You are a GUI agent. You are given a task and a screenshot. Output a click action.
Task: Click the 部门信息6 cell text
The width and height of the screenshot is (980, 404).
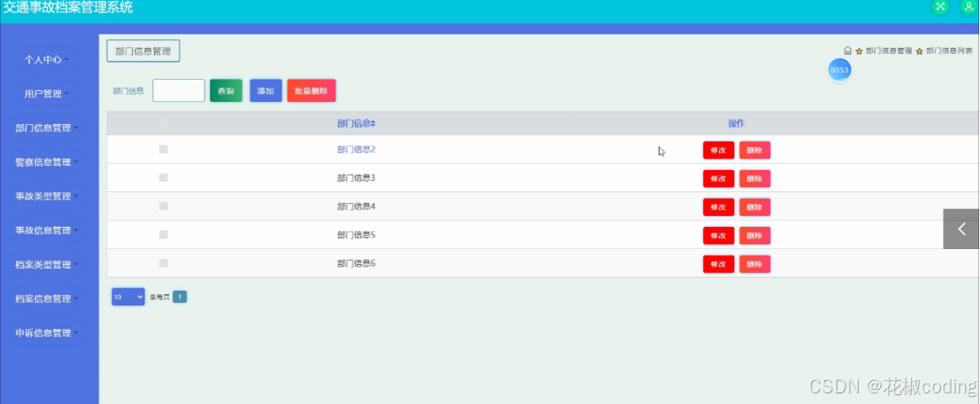point(356,263)
